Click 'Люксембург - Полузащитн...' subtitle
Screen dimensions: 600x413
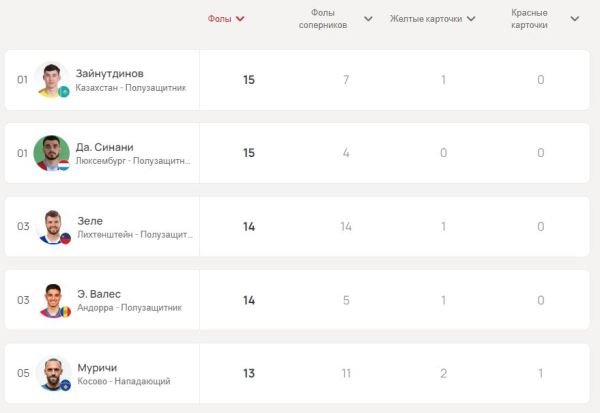[x=133, y=161]
